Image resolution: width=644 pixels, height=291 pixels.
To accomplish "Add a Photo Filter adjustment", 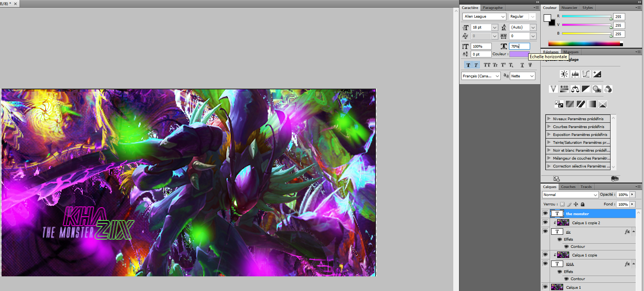I will 597,89.
